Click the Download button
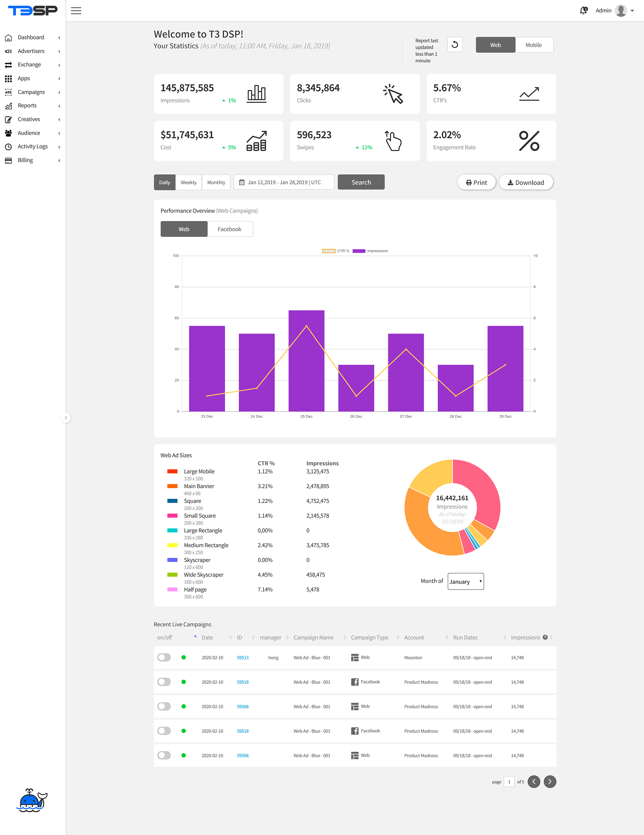Image resolution: width=644 pixels, height=835 pixels. point(526,182)
